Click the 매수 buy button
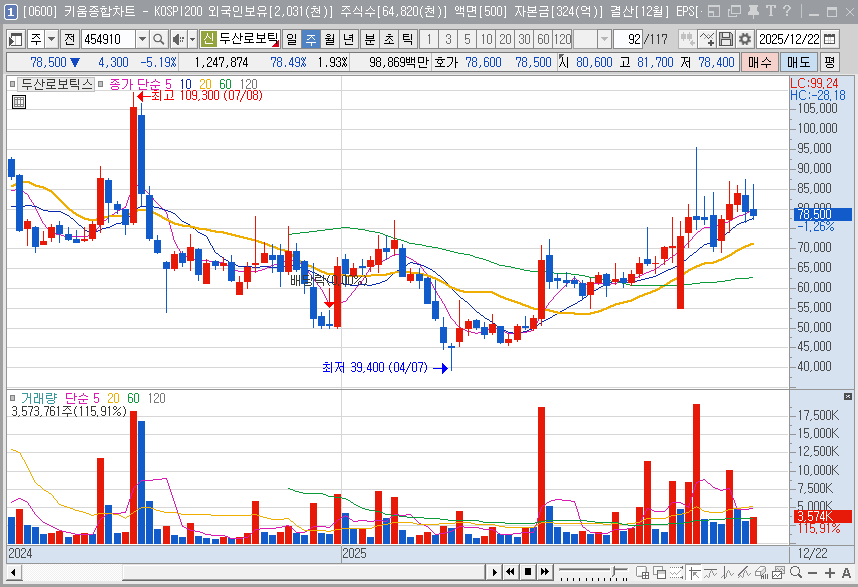 click(x=760, y=62)
